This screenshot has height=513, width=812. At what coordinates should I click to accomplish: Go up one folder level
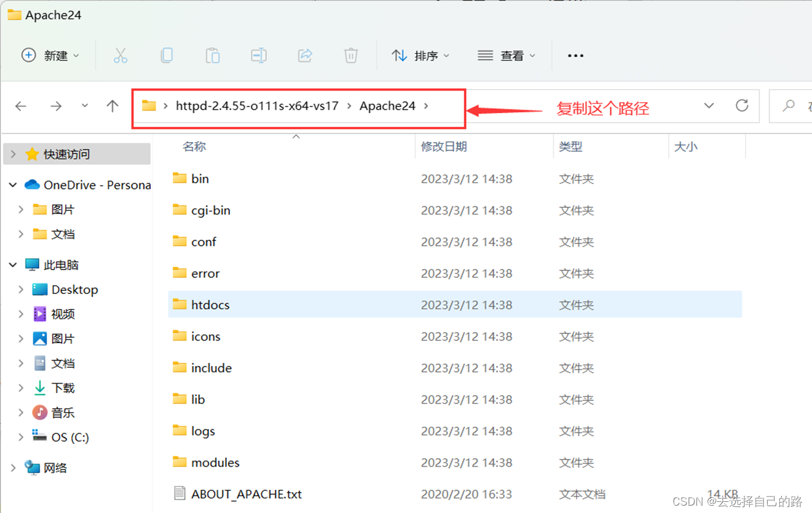(x=112, y=106)
